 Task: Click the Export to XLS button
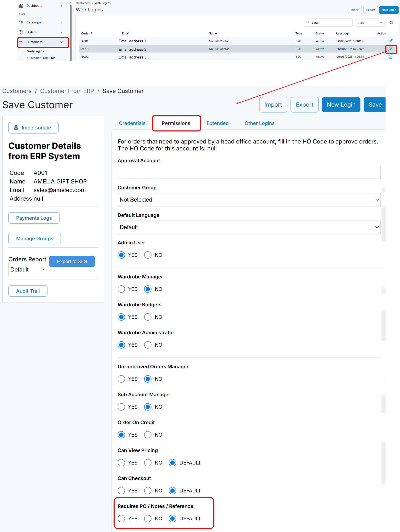(72, 262)
